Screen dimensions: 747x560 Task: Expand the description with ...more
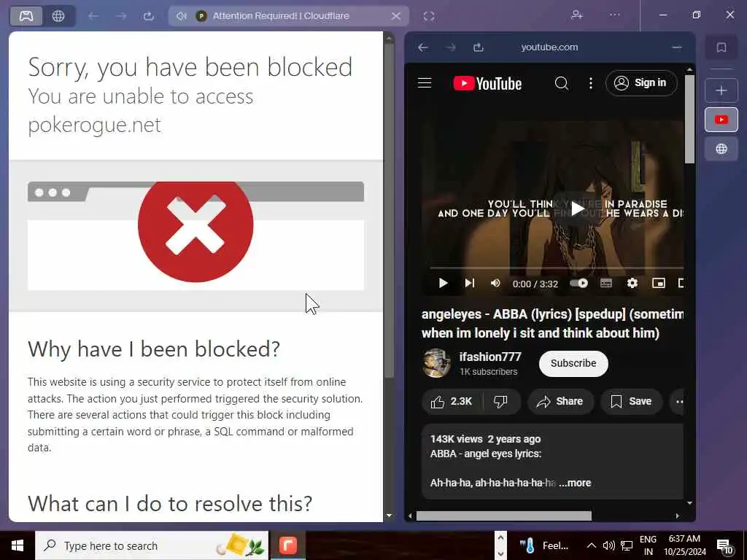pos(575,483)
